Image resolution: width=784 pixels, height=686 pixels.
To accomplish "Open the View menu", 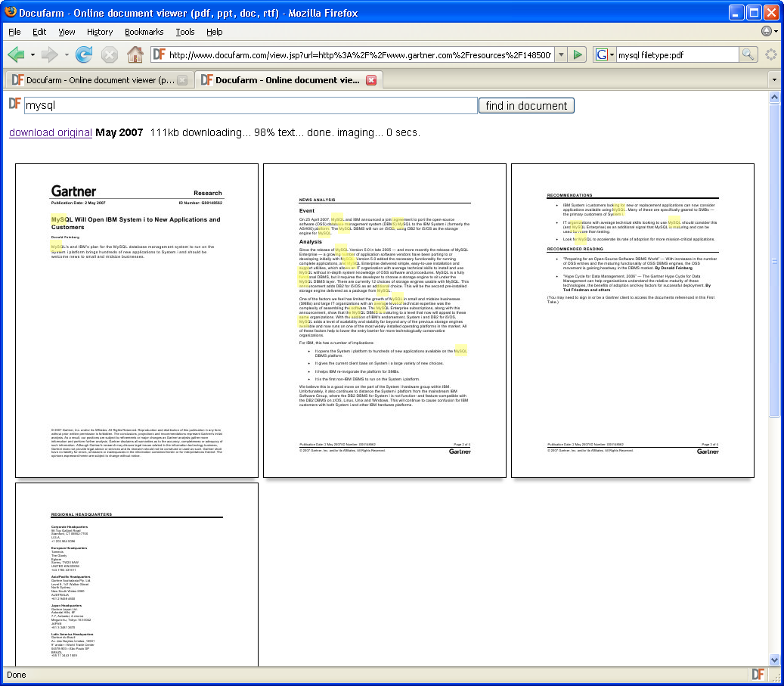I will [x=67, y=32].
